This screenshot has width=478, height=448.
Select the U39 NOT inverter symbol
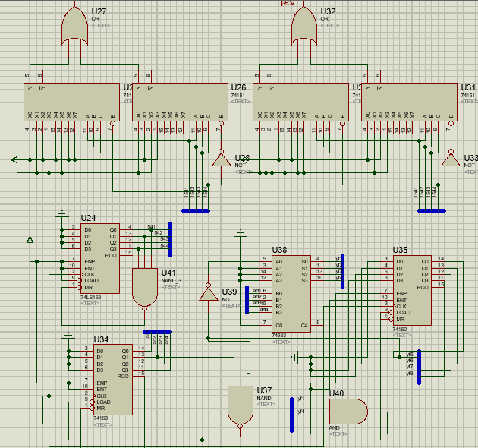pyautogui.click(x=208, y=292)
